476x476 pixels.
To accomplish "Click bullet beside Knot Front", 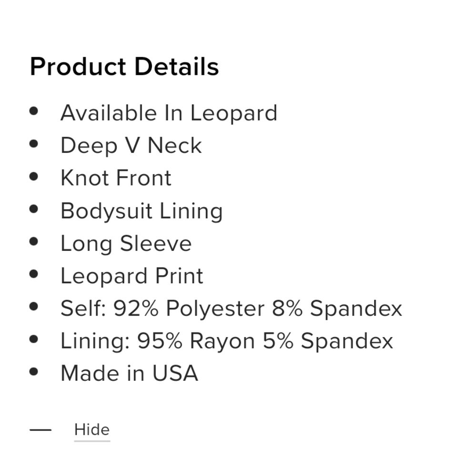I will [34, 176].
